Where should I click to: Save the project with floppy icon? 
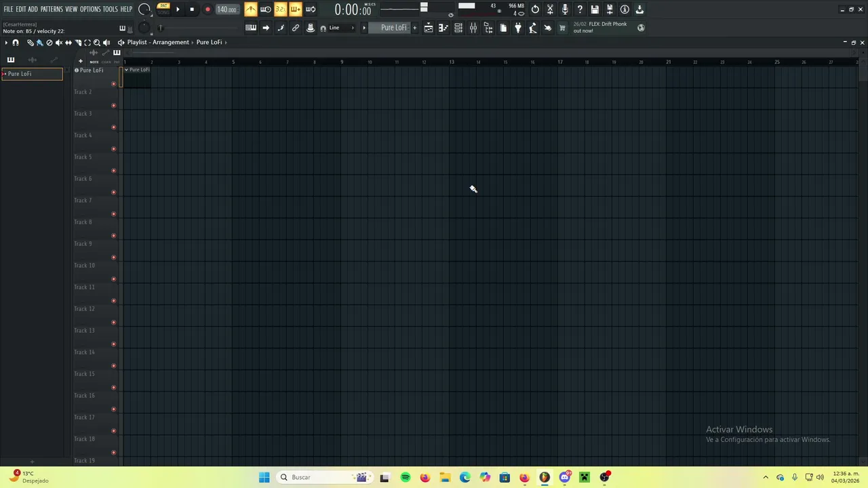coord(595,9)
